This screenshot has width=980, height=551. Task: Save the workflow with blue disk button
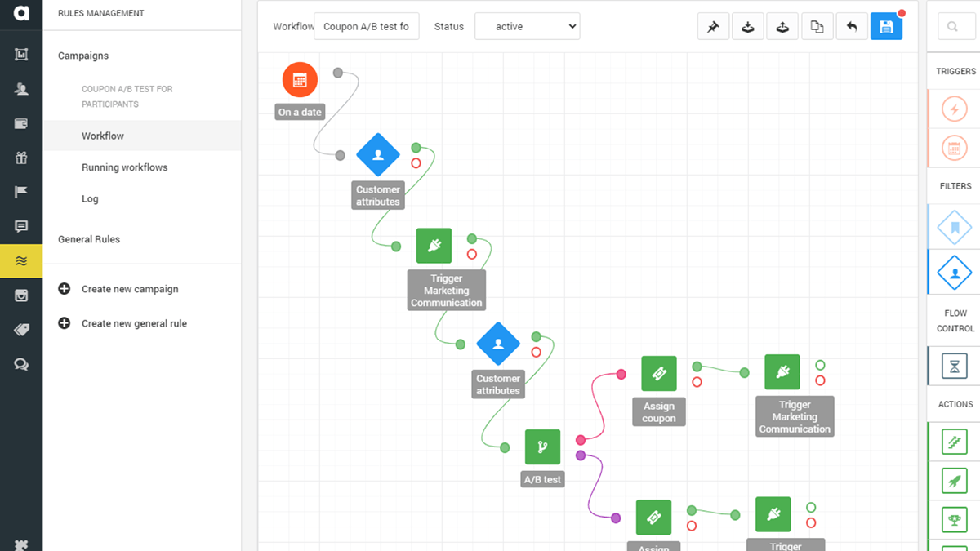point(886,26)
